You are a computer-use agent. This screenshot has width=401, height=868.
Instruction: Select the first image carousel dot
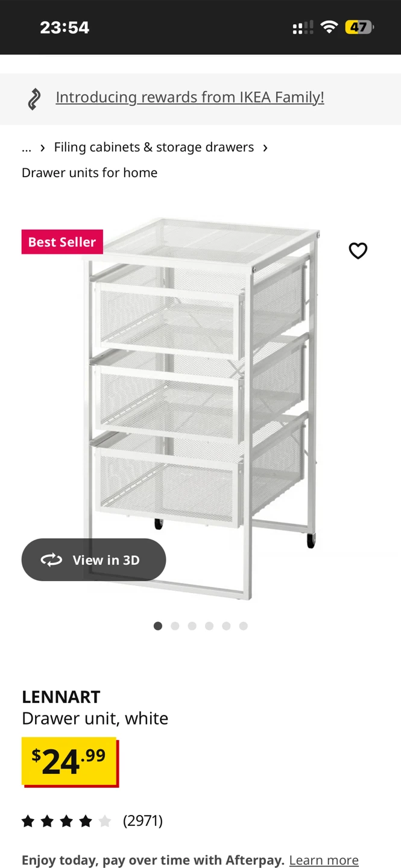(x=158, y=626)
